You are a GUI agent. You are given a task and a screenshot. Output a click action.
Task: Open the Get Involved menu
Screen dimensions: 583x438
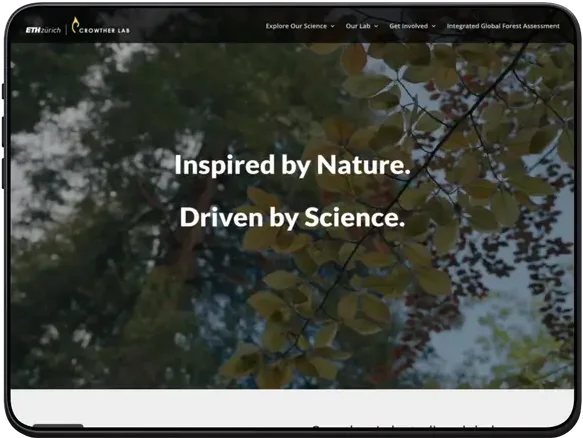click(408, 26)
